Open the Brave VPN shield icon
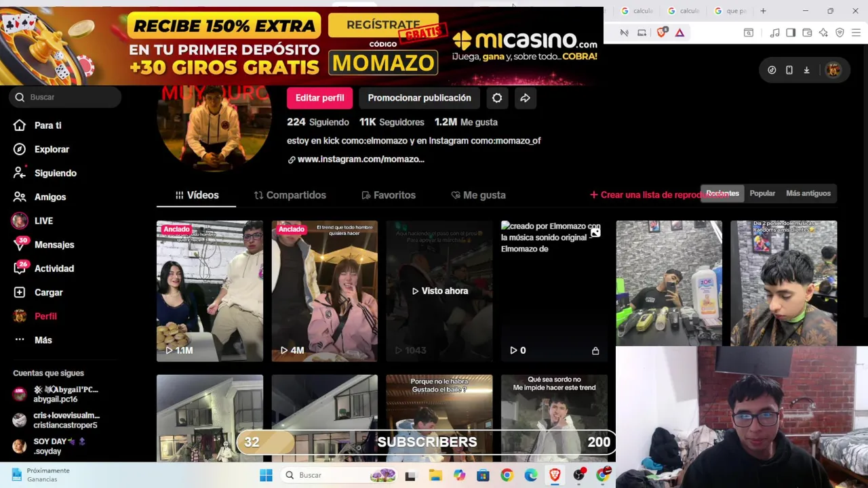The height and width of the screenshot is (488, 868). (x=840, y=33)
